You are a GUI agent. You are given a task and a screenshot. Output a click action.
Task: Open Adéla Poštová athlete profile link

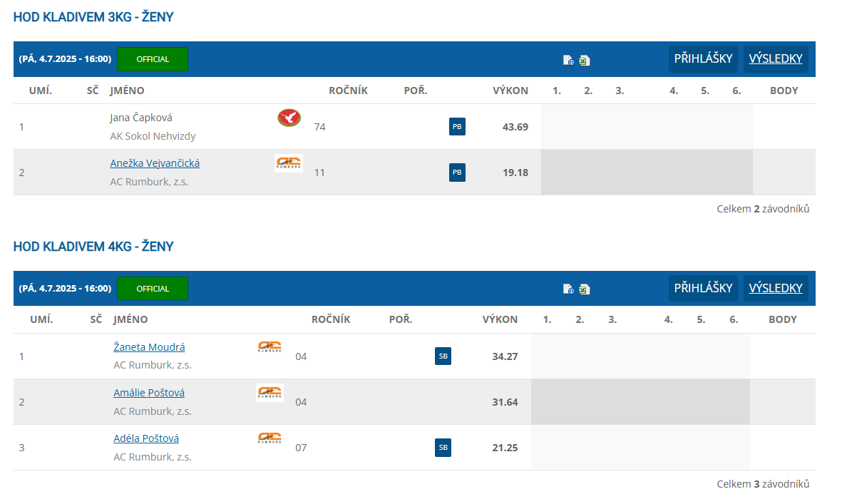146,438
